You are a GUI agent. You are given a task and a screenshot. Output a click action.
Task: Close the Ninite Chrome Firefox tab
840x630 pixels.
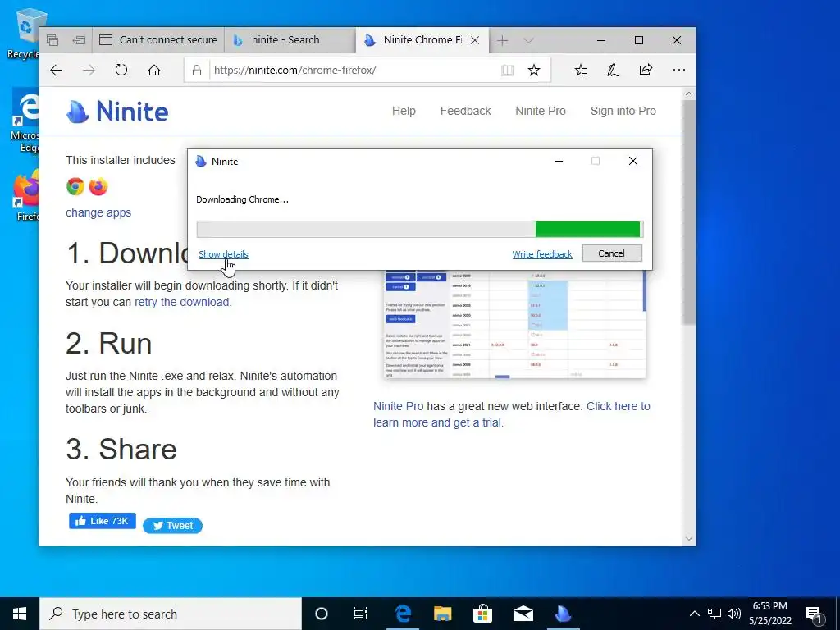(475, 41)
